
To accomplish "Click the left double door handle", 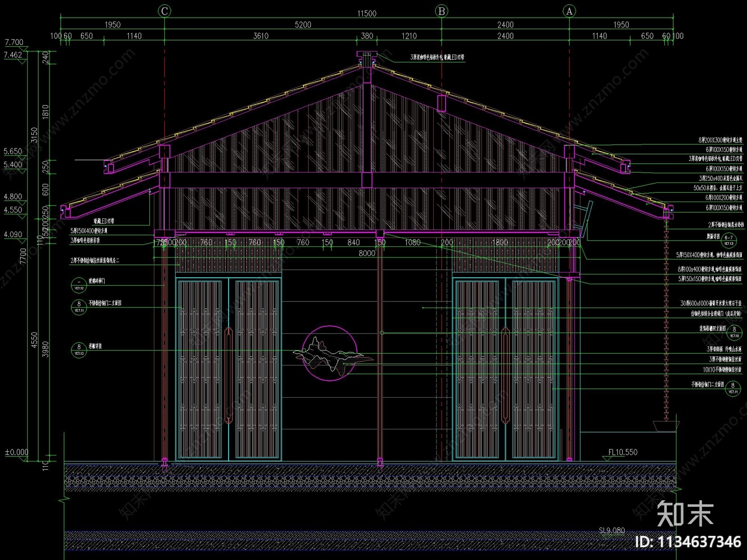I will (x=229, y=376).
